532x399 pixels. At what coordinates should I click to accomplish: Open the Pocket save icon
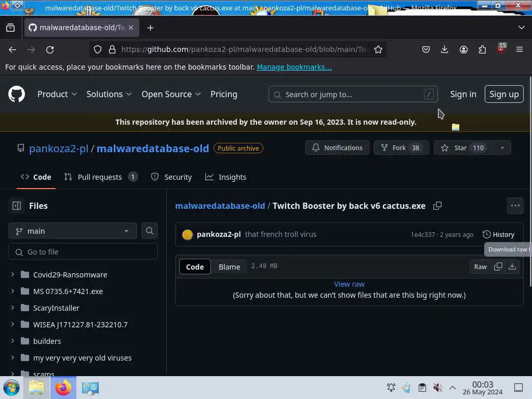(x=426, y=49)
